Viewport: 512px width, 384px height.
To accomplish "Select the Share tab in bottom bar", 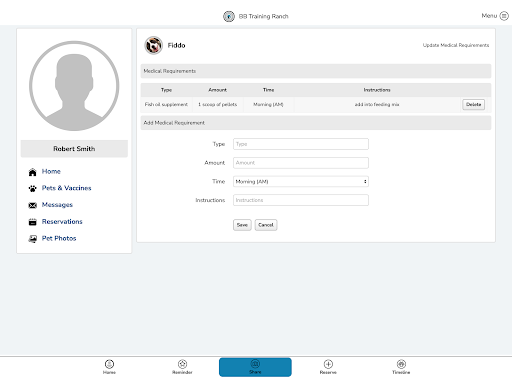I will pos(255,367).
